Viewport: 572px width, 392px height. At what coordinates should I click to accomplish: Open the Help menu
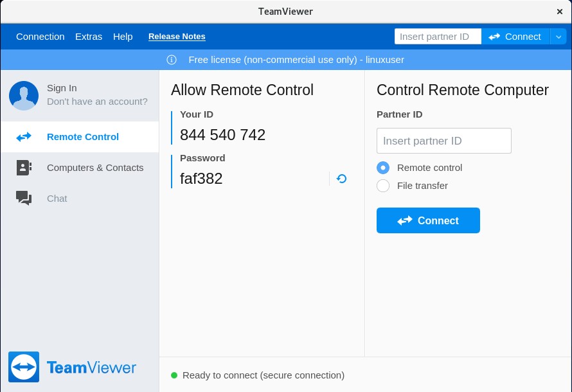coord(123,37)
